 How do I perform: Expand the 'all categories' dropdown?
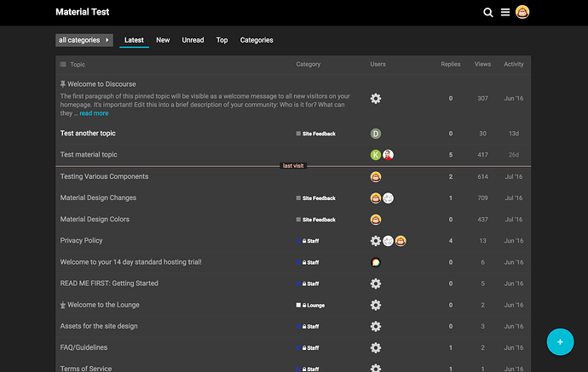pos(84,40)
